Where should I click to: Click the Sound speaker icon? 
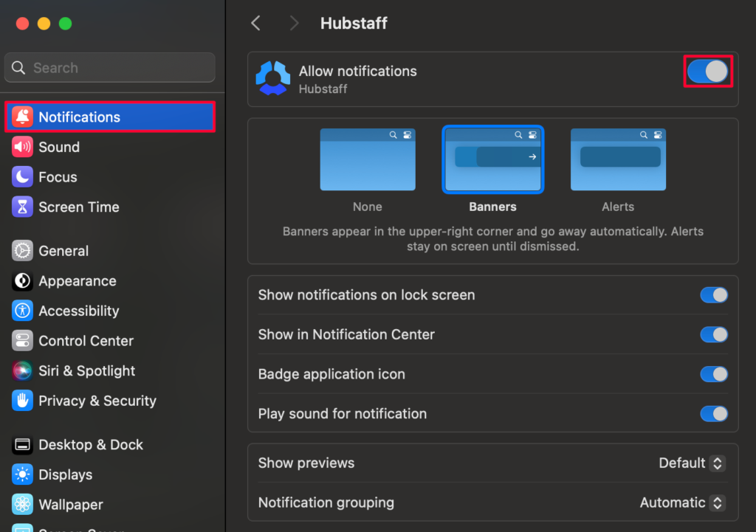click(22, 147)
